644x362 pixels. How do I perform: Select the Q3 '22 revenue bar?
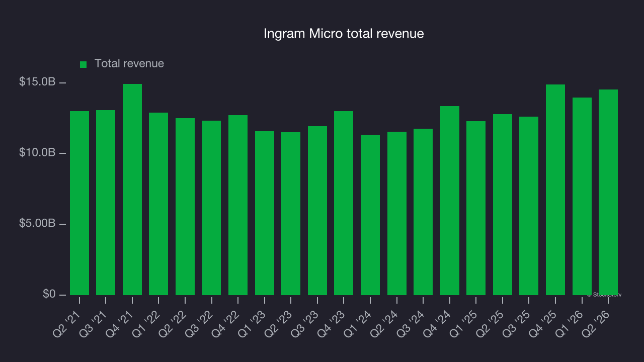211,208
